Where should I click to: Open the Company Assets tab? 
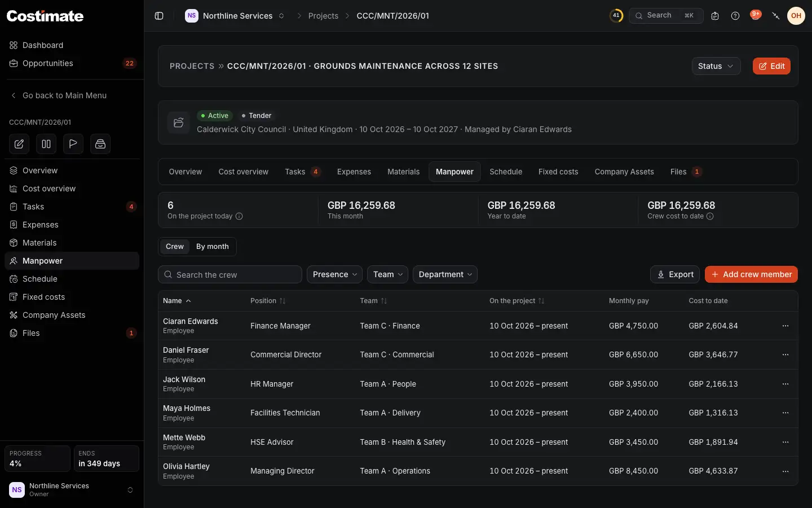[624, 172]
